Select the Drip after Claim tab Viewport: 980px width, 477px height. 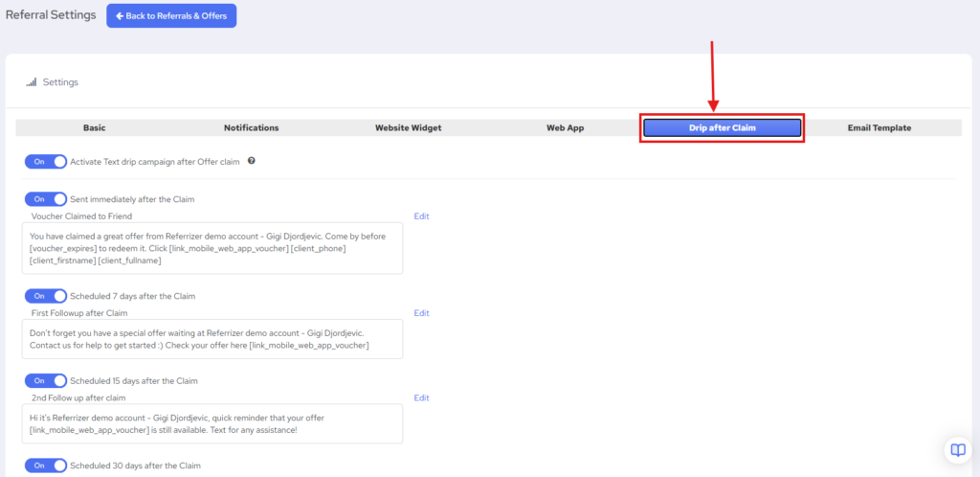[x=722, y=127]
